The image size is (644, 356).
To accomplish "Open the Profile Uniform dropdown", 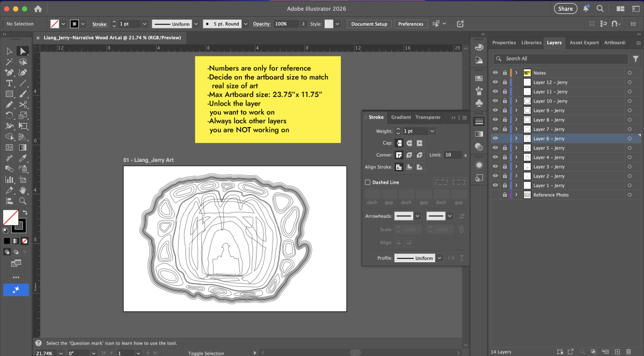I will (439, 258).
